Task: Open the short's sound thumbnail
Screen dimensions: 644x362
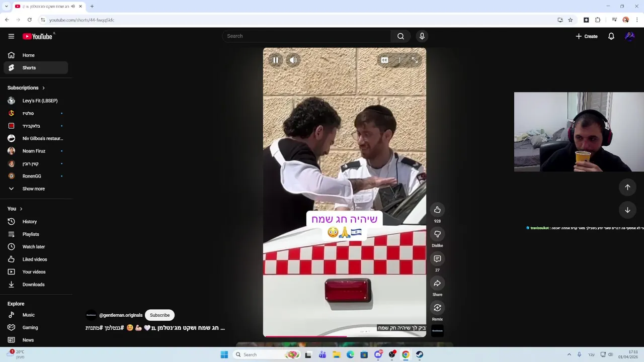Action: (437, 330)
